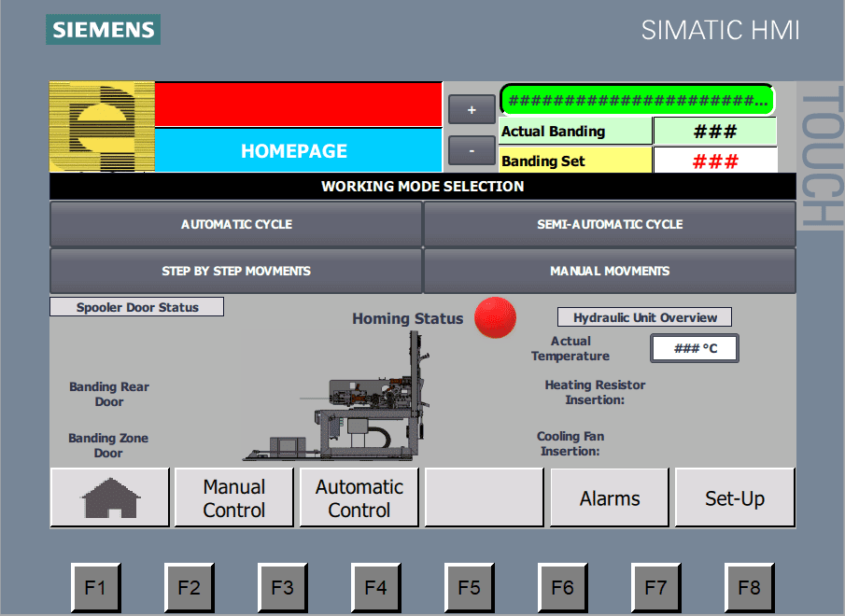The image size is (845, 616).
Task: Click the yellow company logo image
Action: click(102, 127)
